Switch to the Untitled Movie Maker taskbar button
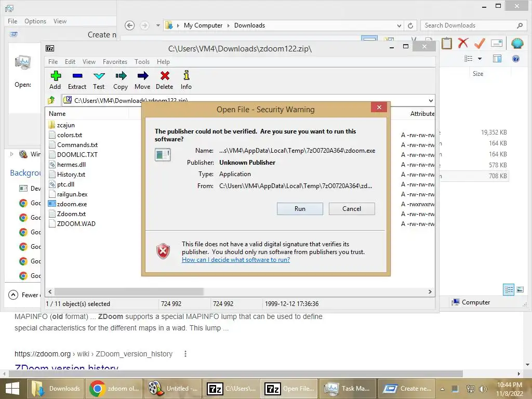The image size is (532, 399). pyautogui.click(x=173, y=389)
